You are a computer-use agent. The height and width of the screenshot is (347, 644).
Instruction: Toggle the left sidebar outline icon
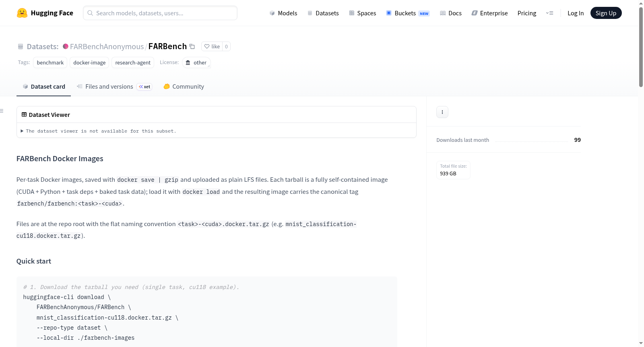click(x=2, y=111)
